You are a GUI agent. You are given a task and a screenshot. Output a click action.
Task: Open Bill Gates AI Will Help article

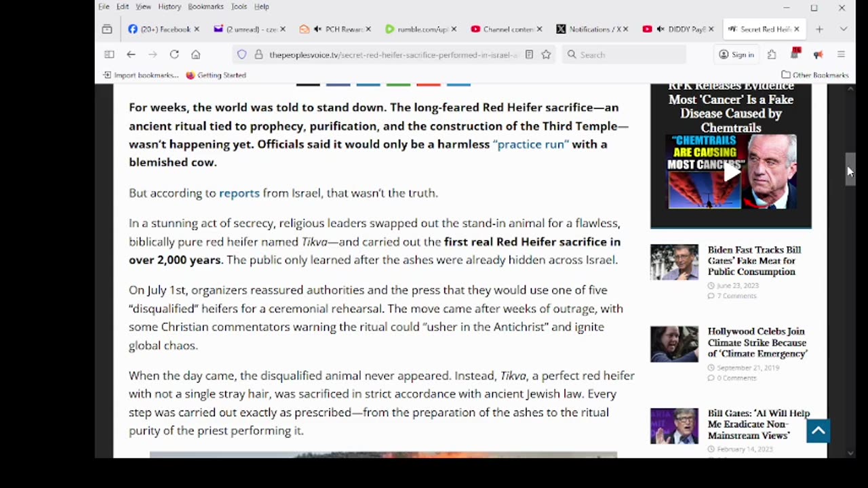(759, 424)
